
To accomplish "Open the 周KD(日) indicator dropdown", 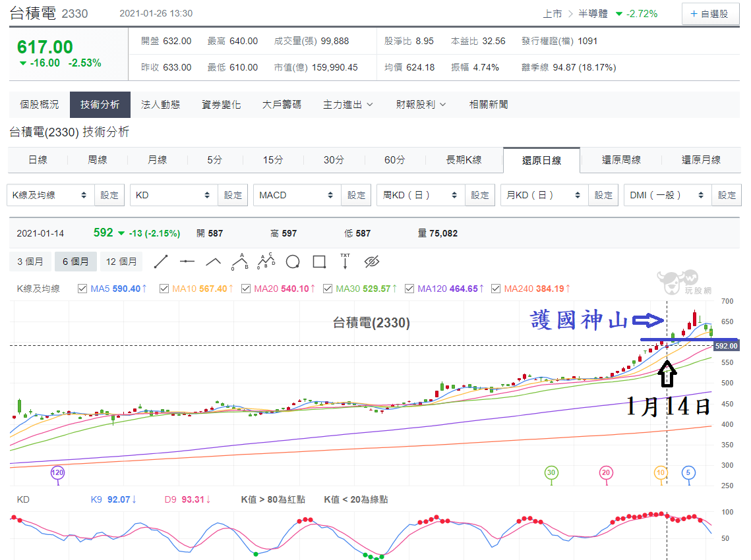I will [x=421, y=195].
